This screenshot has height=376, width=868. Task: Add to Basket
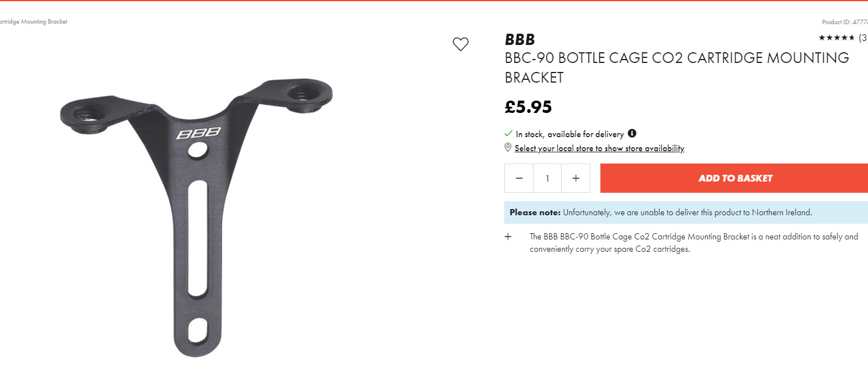(x=734, y=178)
